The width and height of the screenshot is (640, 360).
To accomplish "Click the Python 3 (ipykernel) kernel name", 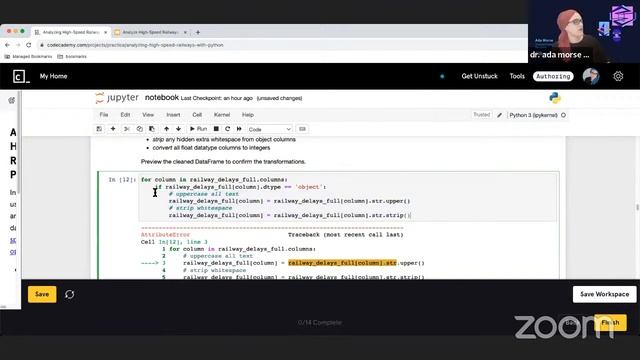I will pyautogui.click(x=533, y=115).
